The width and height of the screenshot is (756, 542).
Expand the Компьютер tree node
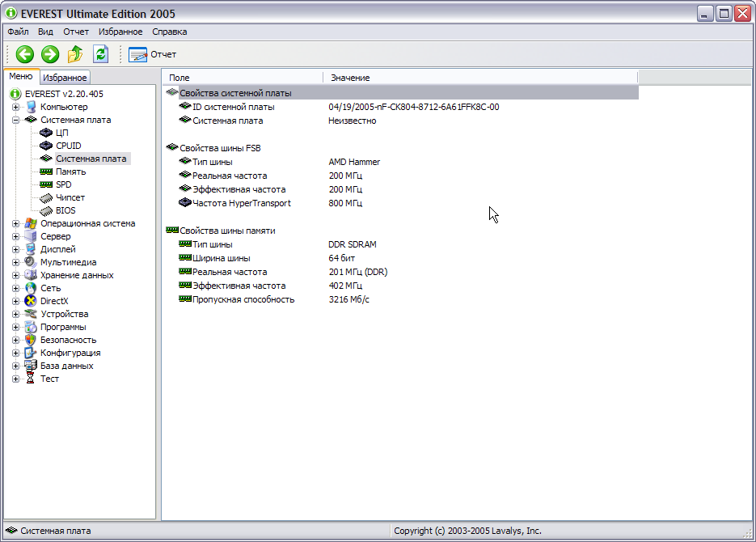click(x=16, y=107)
